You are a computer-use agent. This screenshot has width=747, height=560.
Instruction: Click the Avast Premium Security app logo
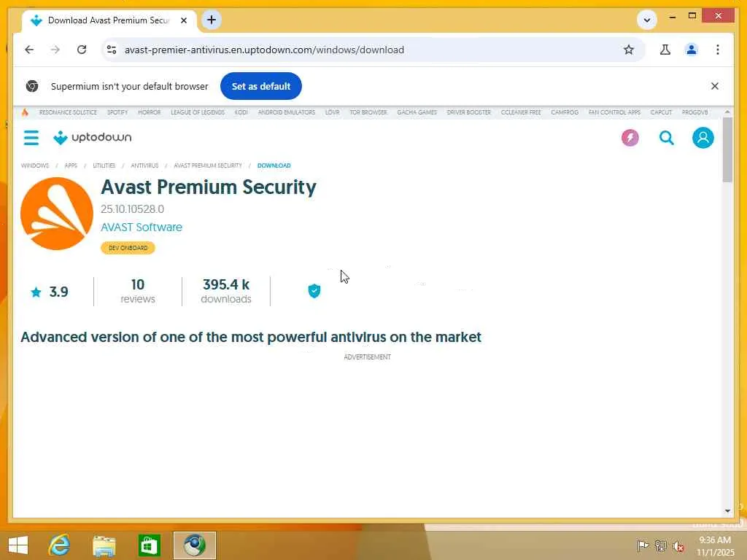point(57,214)
